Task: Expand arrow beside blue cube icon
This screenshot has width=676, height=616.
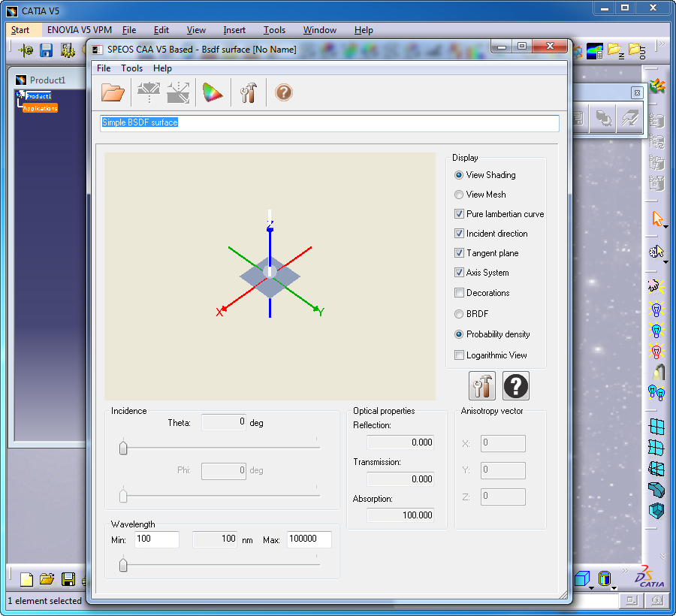Action: coord(592,588)
